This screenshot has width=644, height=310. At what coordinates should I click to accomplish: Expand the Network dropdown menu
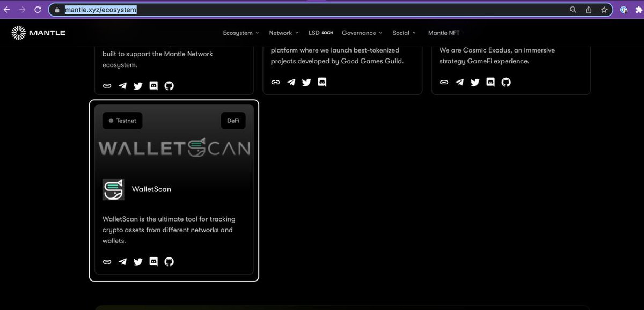[284, 33]
